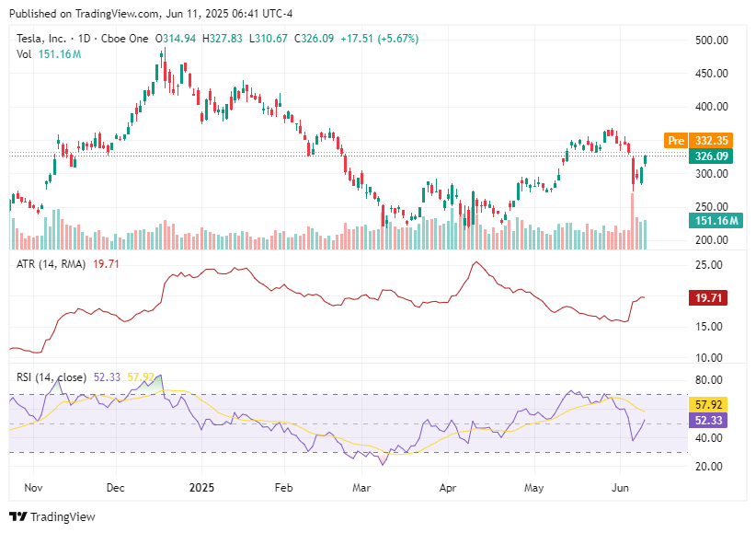Viewport: 756px width, 533px height.
Task: Click the 400.00 price axis label
Action: coord(711,106)
